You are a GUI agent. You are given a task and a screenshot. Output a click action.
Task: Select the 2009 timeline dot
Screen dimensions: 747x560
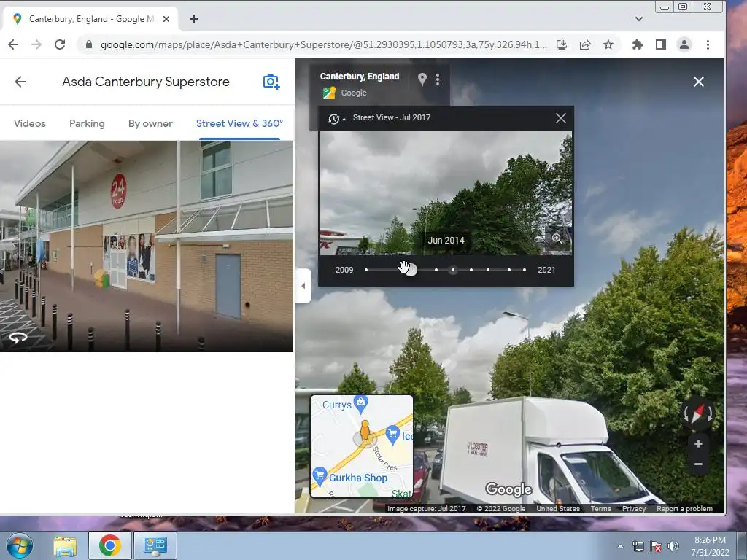click(366, 270)
